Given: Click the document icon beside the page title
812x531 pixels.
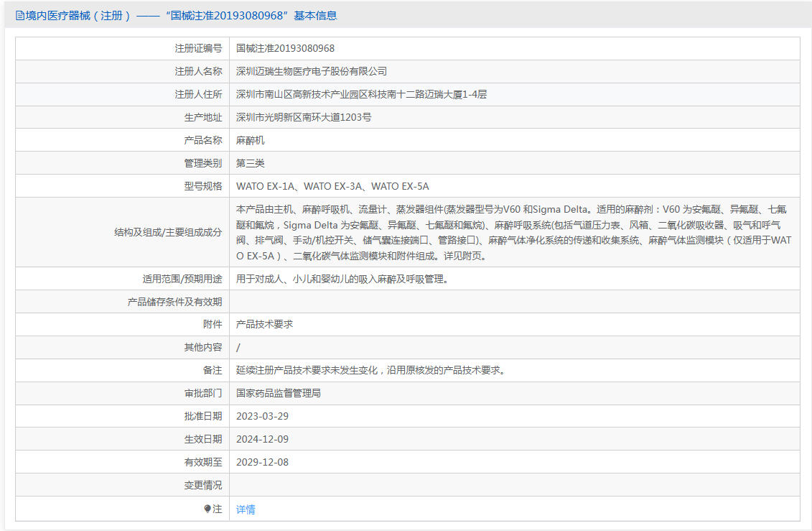Looking at the screenshot, I should (x=19, y=16).
